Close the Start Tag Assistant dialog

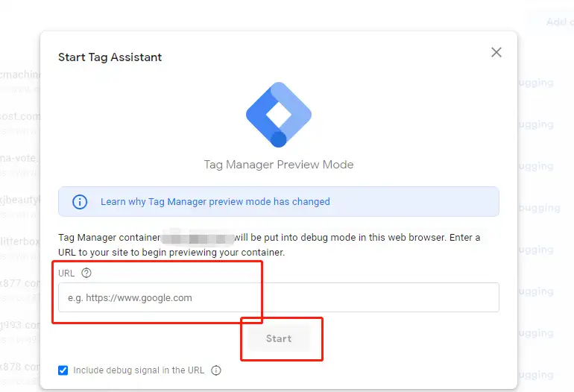tap(496, 52)
